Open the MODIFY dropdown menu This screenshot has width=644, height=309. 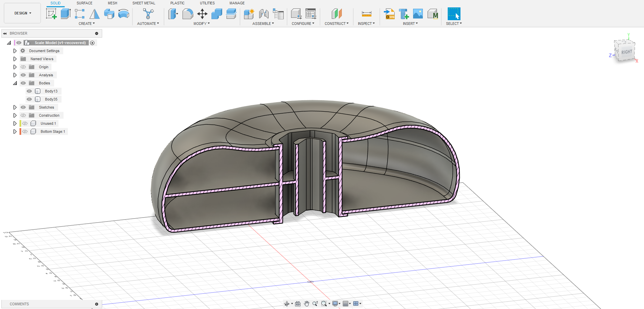(201, 24)
